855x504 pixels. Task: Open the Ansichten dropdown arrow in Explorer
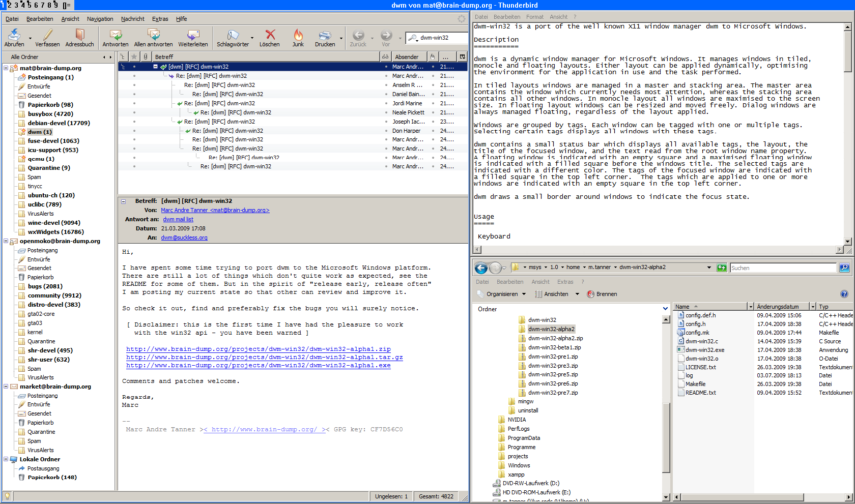(x=577, y=294)
